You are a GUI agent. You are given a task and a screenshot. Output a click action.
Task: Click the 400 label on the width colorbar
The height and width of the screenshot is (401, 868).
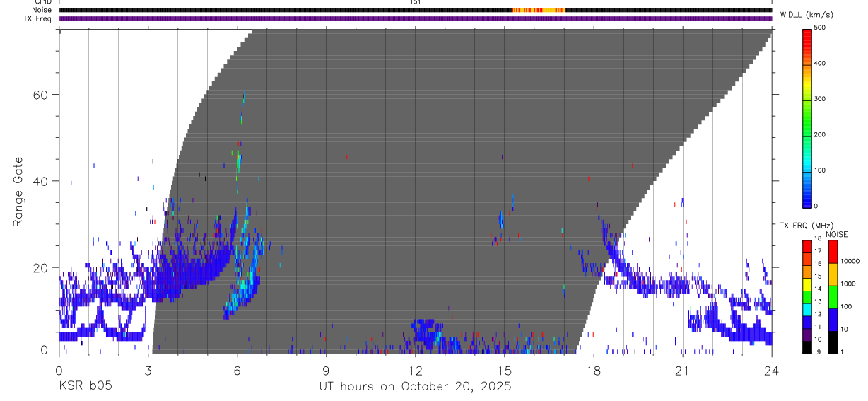pyautogui.click(x=821, y=63)
